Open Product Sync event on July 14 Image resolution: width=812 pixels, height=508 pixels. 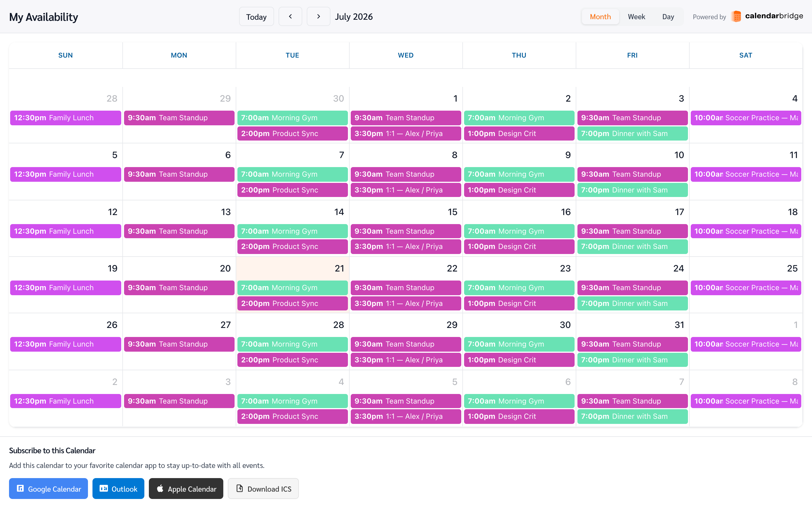click(292, 247)
